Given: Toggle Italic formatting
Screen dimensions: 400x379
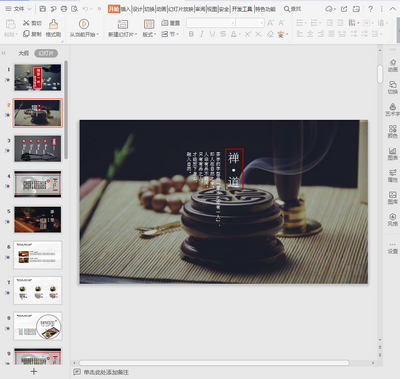Looking at the screenshot, I should pyautogui.click(x=202, y=34).
